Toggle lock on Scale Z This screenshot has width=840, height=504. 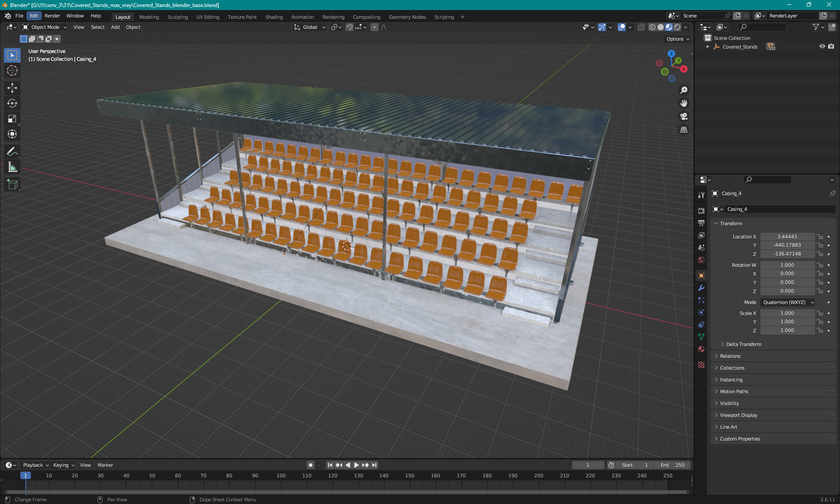pos(820,330)
